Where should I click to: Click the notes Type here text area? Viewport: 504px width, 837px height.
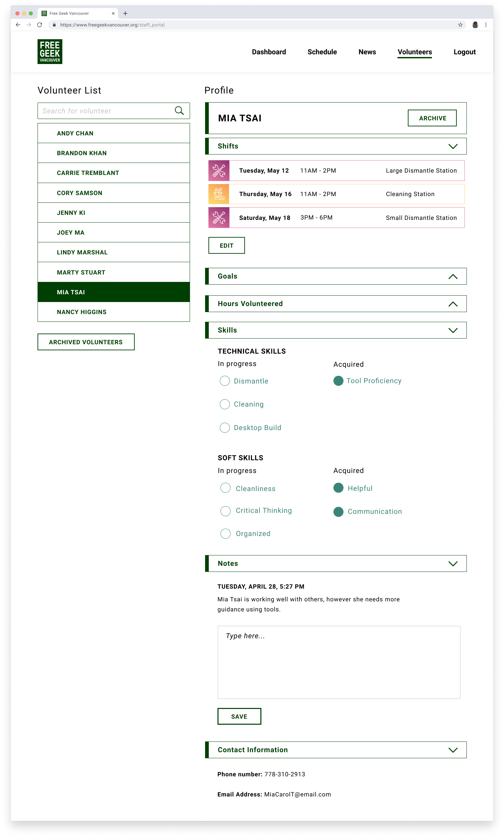[x=339, y=662]
